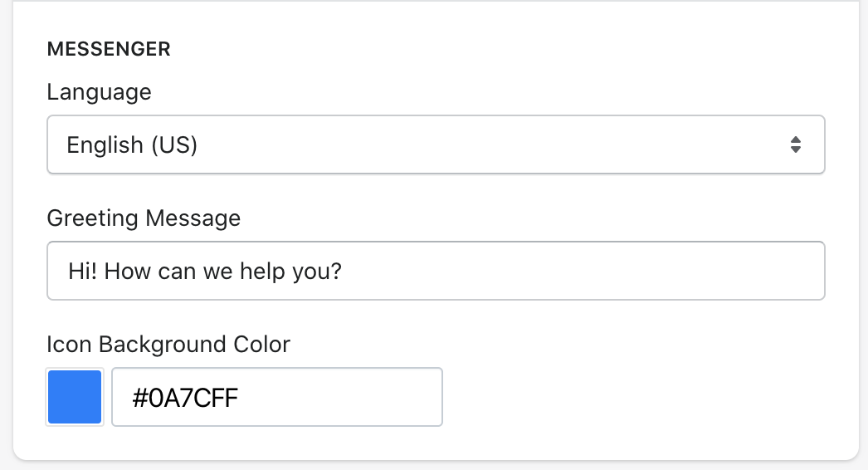Screen dimensions: 868x470
Task: Toggle the language selector arrow icon
Action: [x=795, y=144]
